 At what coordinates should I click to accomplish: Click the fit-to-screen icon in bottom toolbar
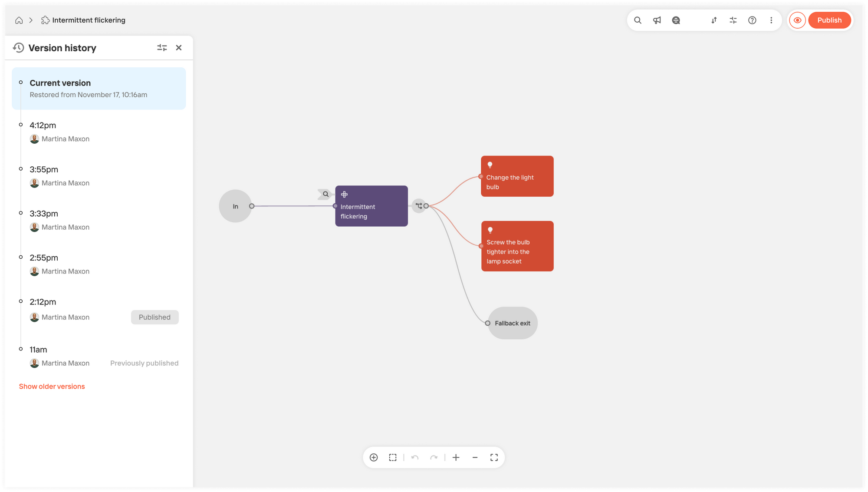click(494, 457)
